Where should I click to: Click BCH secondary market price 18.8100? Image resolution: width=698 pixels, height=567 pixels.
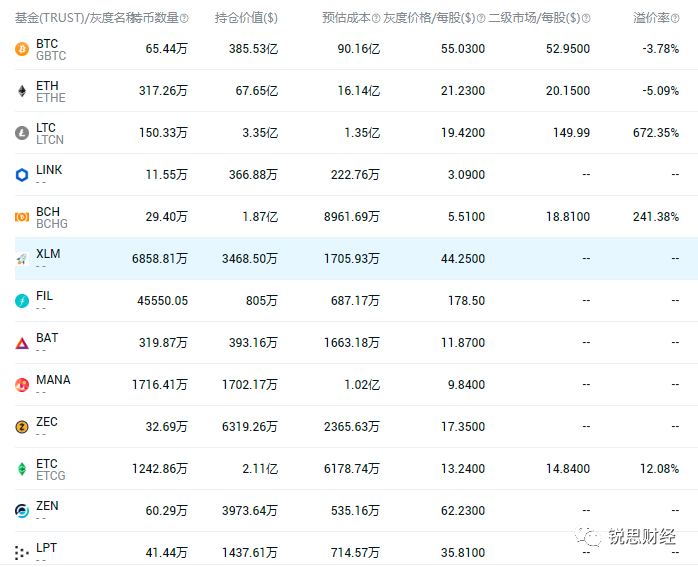tap(568, 217)
